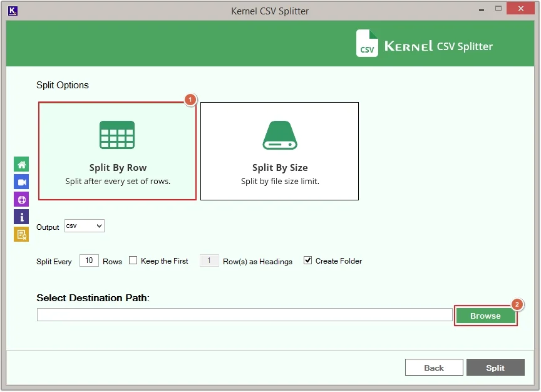Click the green Home sidebar icon
The image size is (541, 392).
(21, 165)
